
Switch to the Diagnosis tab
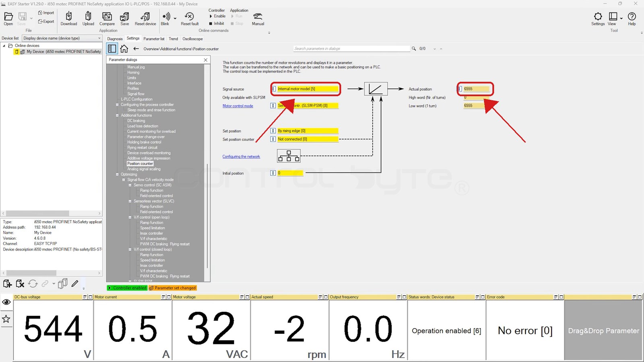[115, 39]
